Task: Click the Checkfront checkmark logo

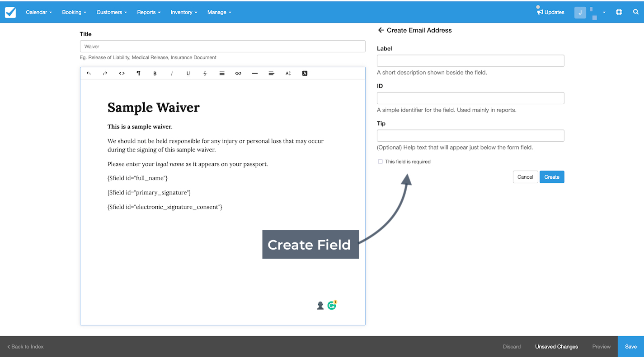Action: (x=10, y=12)
